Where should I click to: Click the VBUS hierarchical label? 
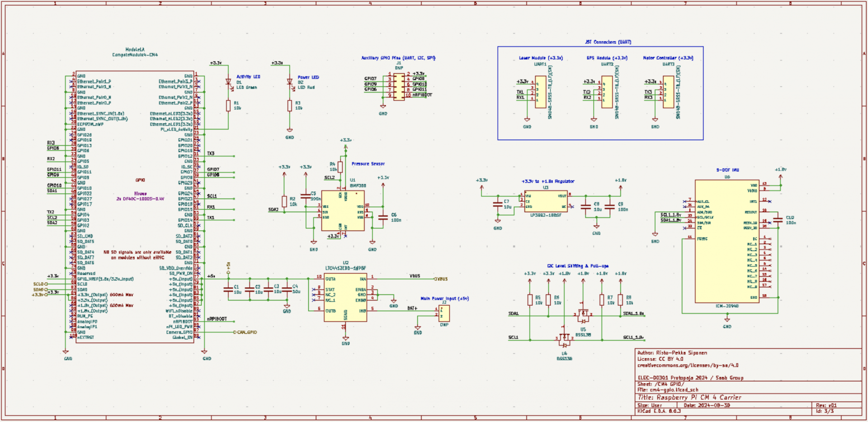tap(441, 279)
